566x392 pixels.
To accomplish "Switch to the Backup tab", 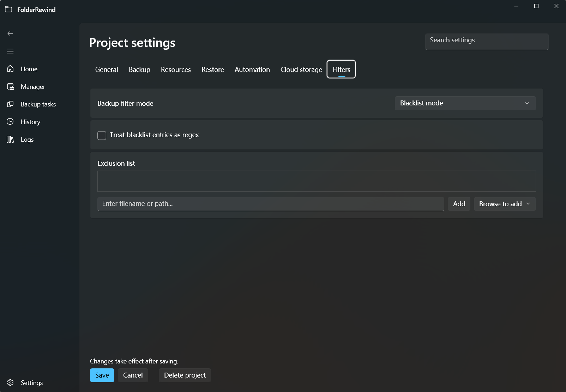I will [x=139, y=69].
